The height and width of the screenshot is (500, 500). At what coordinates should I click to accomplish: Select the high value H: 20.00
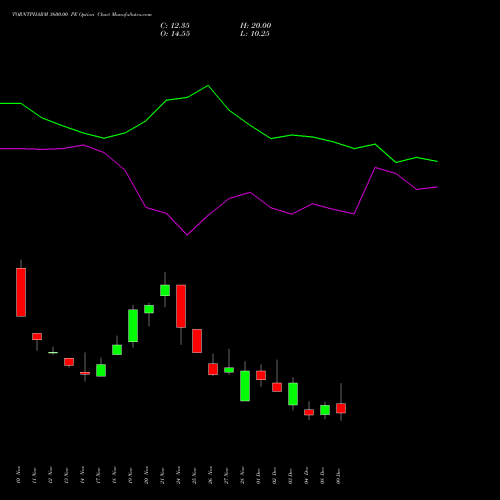pos(256,26)
